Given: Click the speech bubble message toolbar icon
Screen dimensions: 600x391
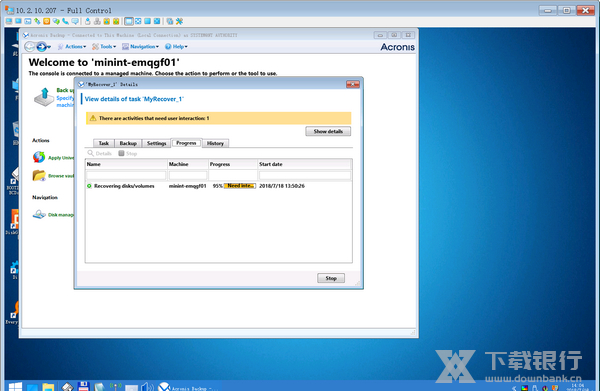Looking at the screenshot, I should point(75,21).
